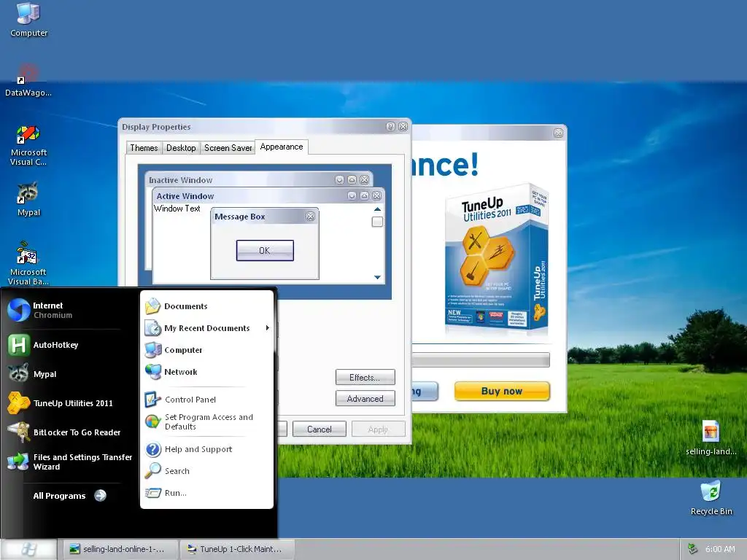Open Computer from Start menu
This screenshot has width=747, height=560.
(206, 350)
